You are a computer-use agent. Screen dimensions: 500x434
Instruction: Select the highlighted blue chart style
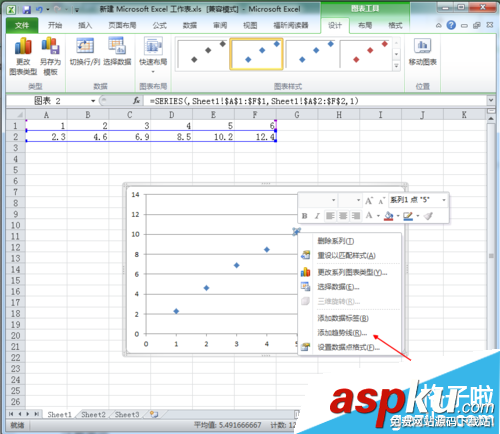256,54
